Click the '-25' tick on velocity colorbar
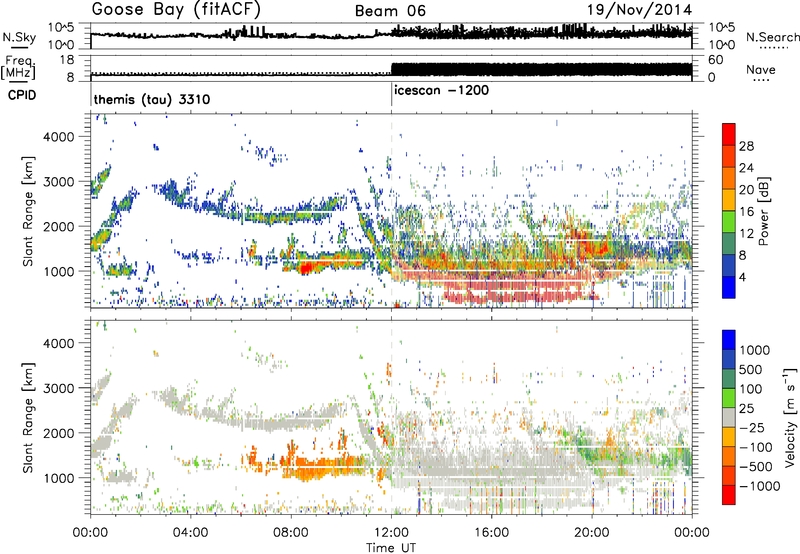The width and height of the screenshot is (800, 554). (x=753, y=427)
